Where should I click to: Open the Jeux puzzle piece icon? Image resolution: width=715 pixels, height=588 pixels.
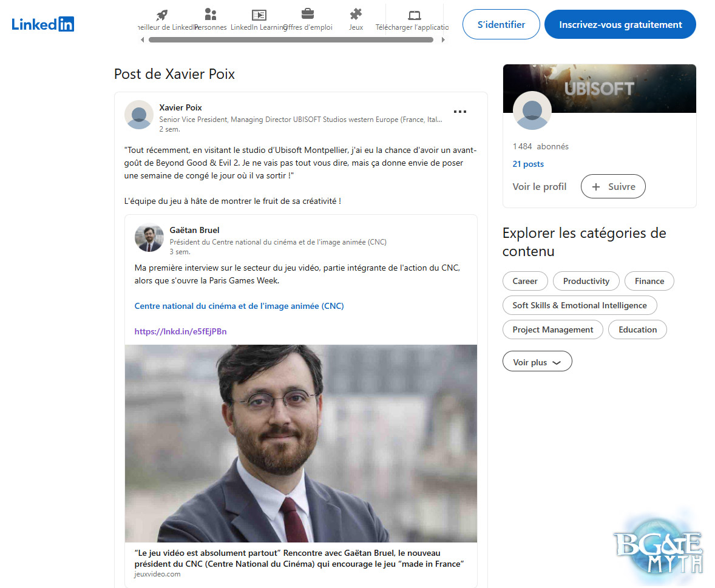tap(356, 15)
